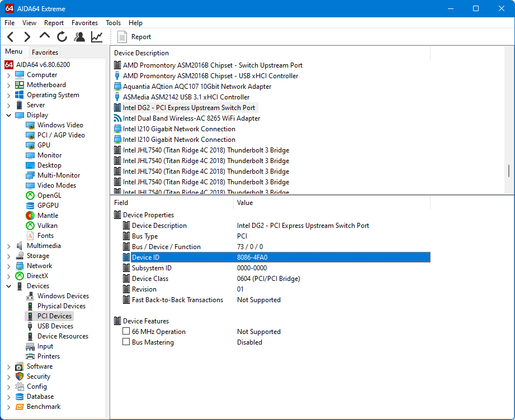The height and width of the screenshot is (420, 515).
Task: Open the Tools menu
Action: pyautogui.click(x=113, y=23)
